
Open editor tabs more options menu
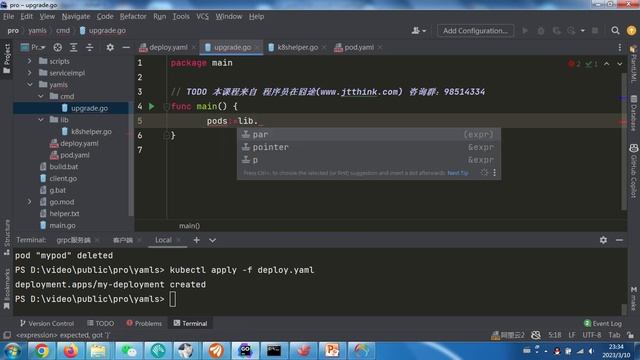[x=620, y=47]
